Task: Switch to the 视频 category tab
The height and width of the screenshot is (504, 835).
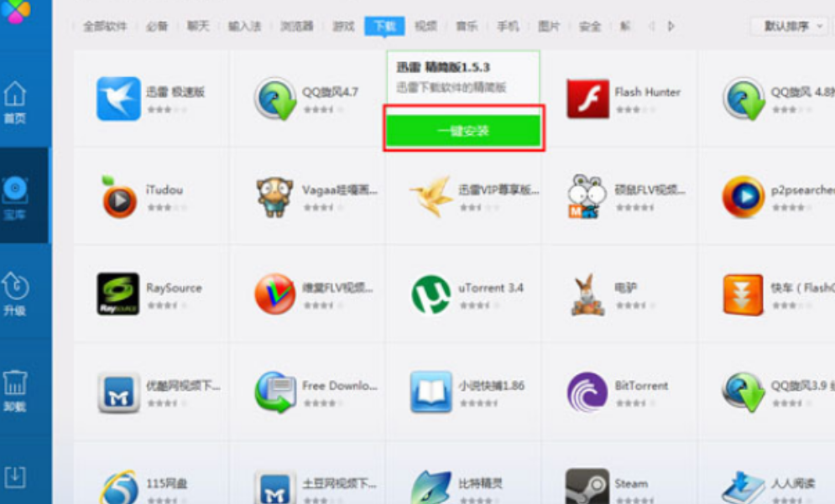Action: point(426,26)
